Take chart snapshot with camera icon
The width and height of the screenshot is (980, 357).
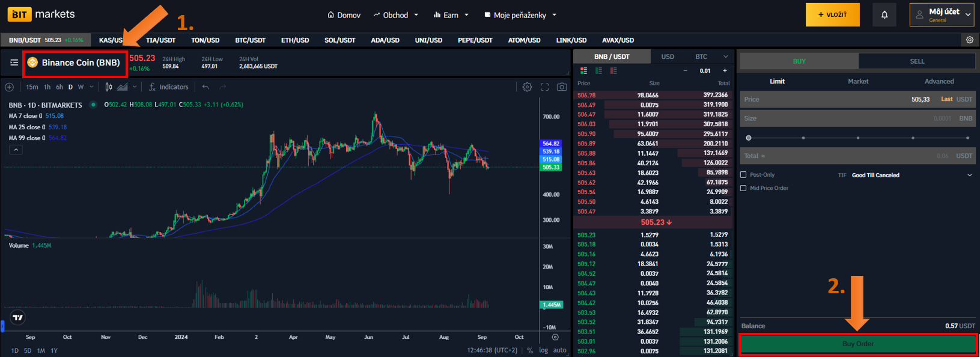[x=561, y=87]
